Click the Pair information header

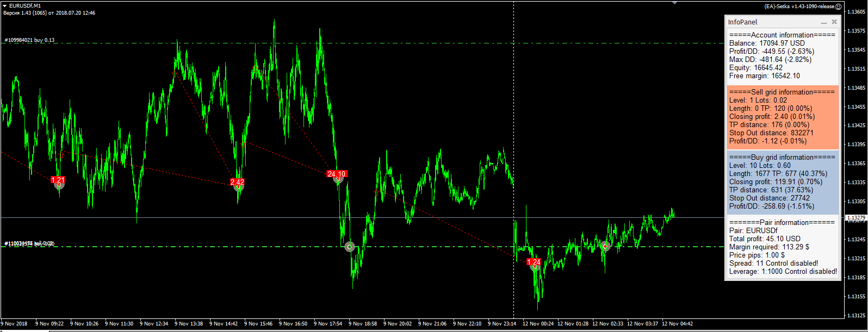tap(782, 222)
